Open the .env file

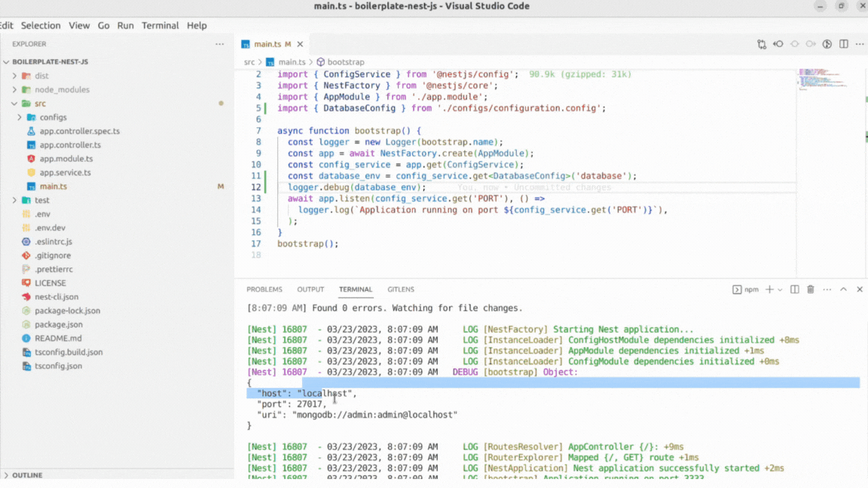pos(42,214)
